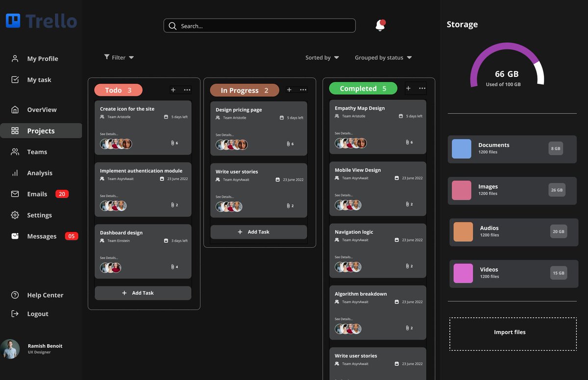Open the Mobile View Design card title

coord(358,170)
